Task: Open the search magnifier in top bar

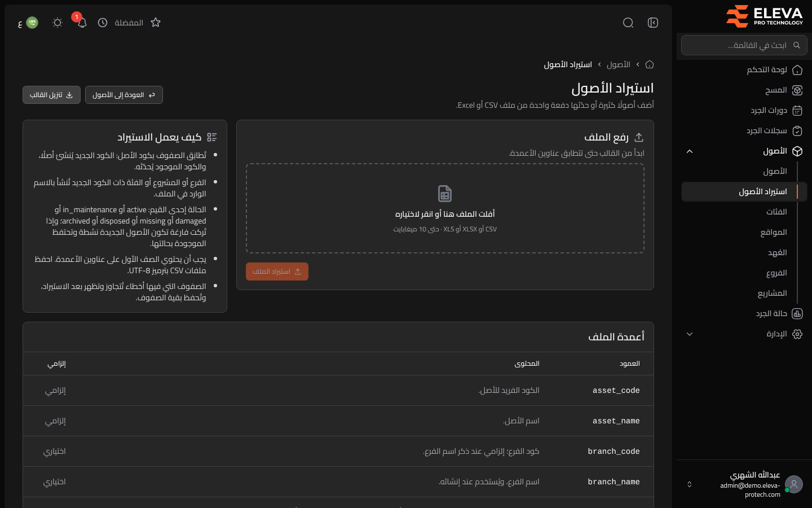Action: point(628,23)
